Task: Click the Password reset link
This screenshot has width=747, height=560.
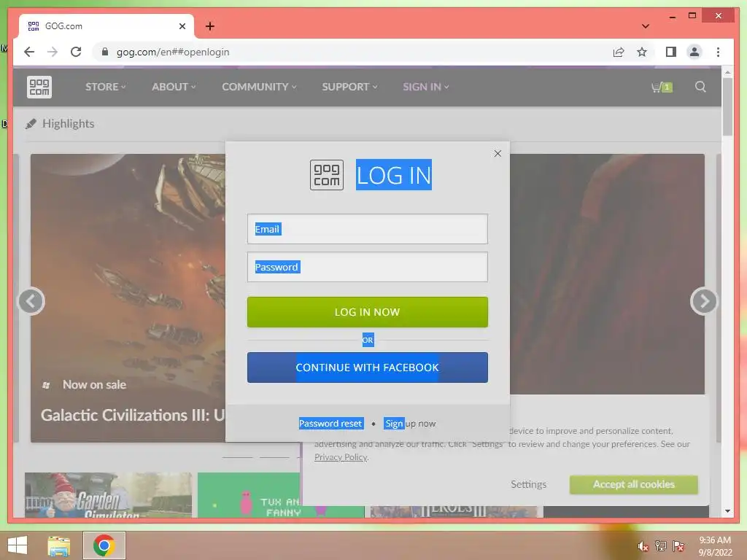Action: point(331,424)
